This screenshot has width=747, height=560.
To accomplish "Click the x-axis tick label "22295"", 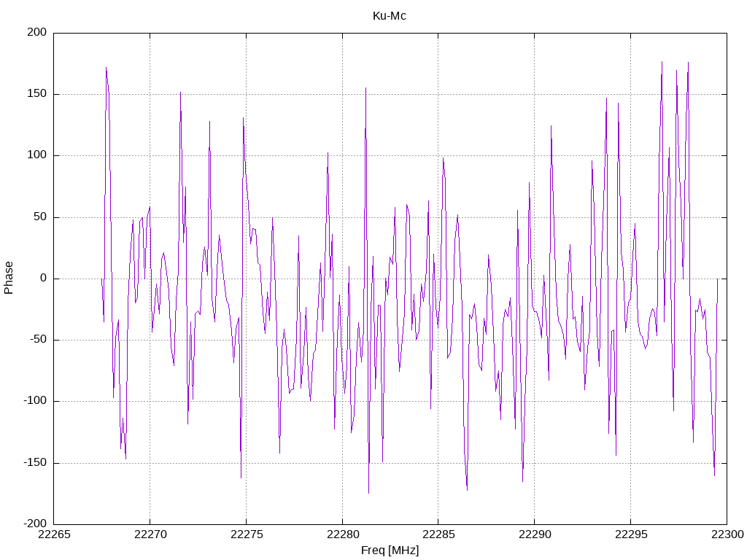I will [631, 534].
